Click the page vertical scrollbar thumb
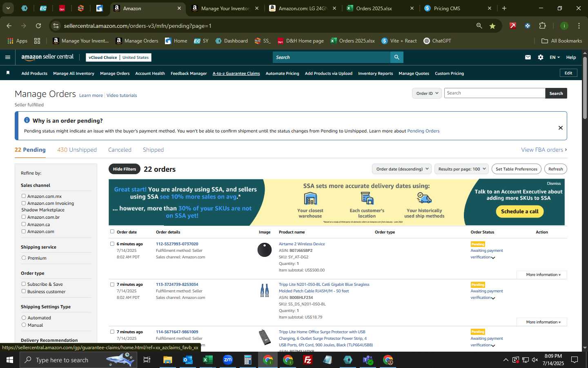588x368 pixels. tap(585, 88)
